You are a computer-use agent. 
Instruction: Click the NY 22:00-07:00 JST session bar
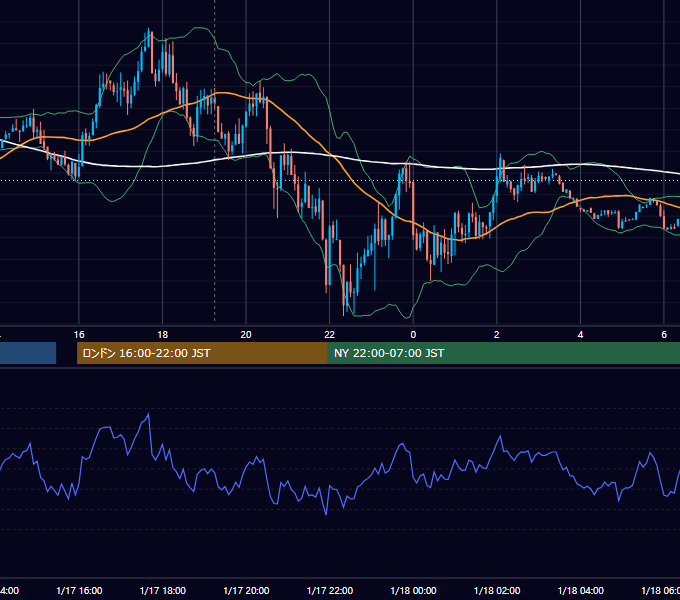coord(503,353)
